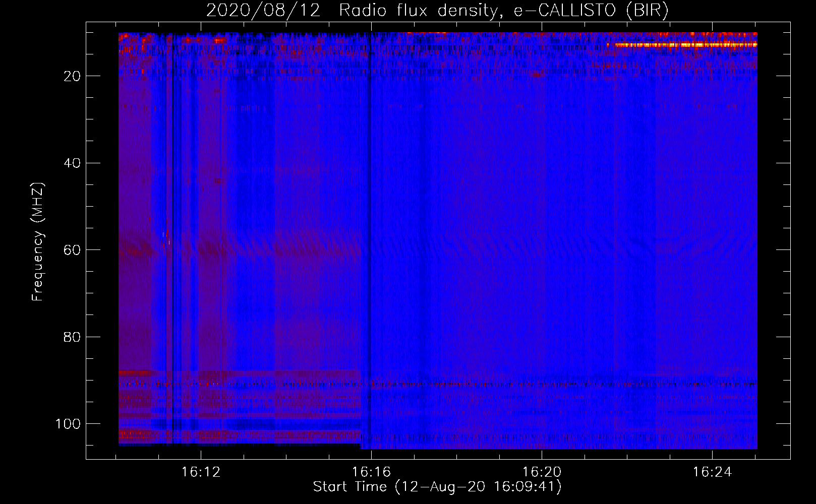Screen dimensions: 816x504
Task: Select the 'Start Time (12-Aug-20 16:09:41)' label
Action: pos(437,487)
